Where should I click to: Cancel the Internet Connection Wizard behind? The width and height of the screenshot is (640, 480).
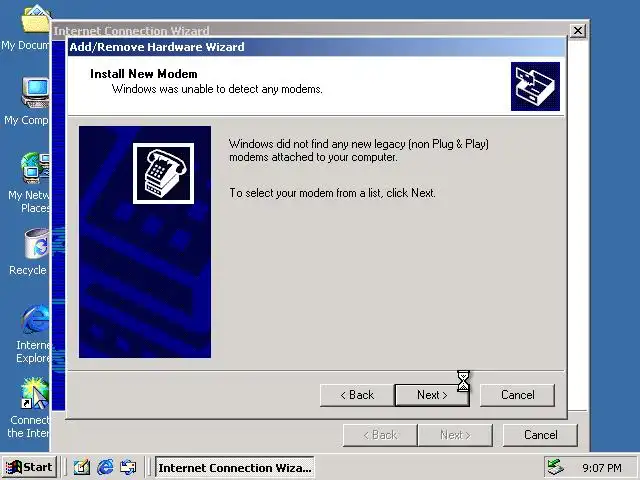tap(540, 435)
